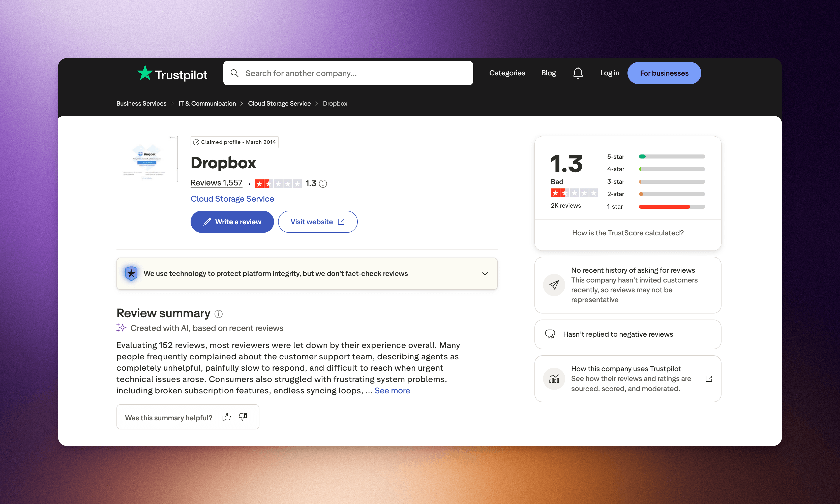Click the thumbs up icon
The height and width of the screenshot is (504, 840).
pos(227,417)
